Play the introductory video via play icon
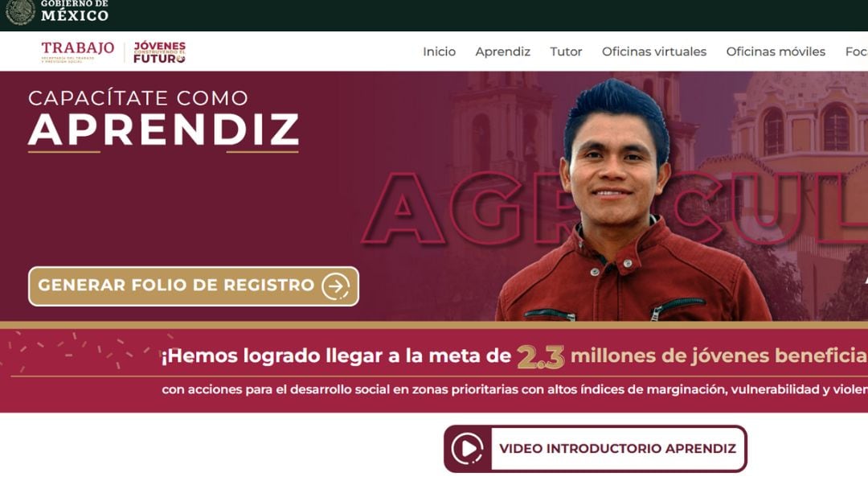The image size is (868, 489). coord(467,449)
